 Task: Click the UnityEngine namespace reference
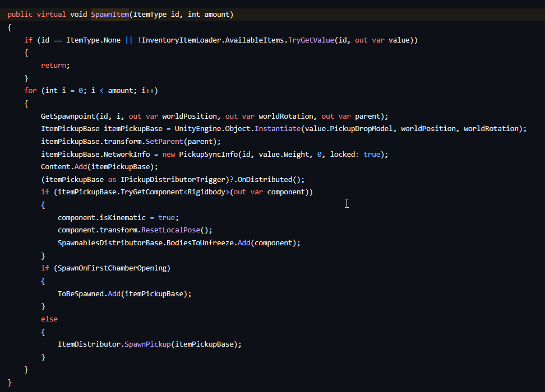(198, 129)
